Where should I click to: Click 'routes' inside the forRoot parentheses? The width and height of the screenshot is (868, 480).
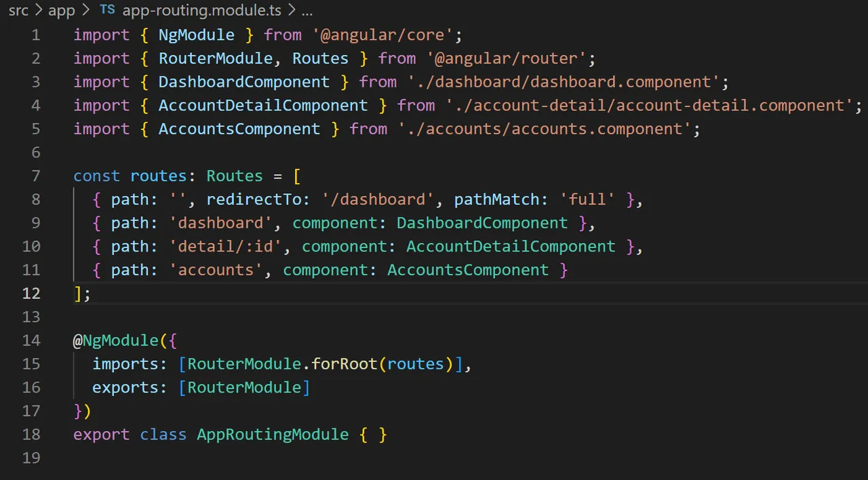pyautogui.click(x=416, y=364)
